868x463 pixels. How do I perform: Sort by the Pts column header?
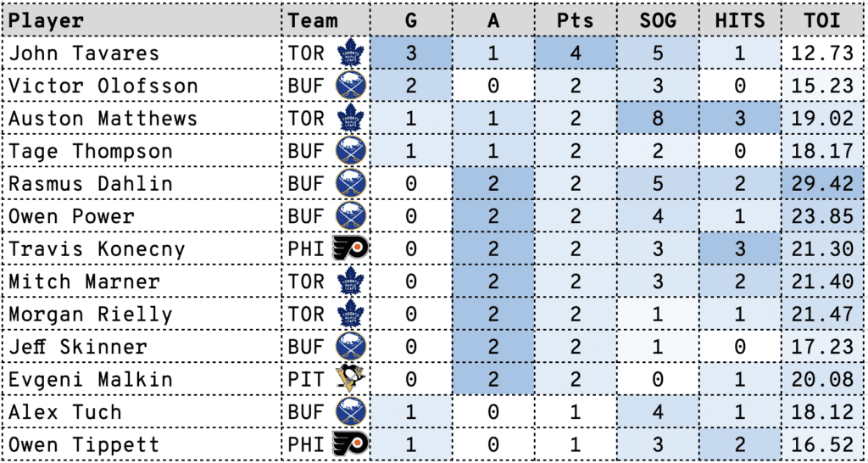[575, 21]
